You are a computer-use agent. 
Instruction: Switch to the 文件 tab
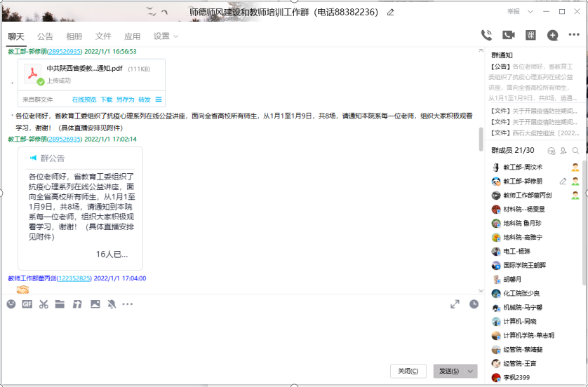click(103, 36)
